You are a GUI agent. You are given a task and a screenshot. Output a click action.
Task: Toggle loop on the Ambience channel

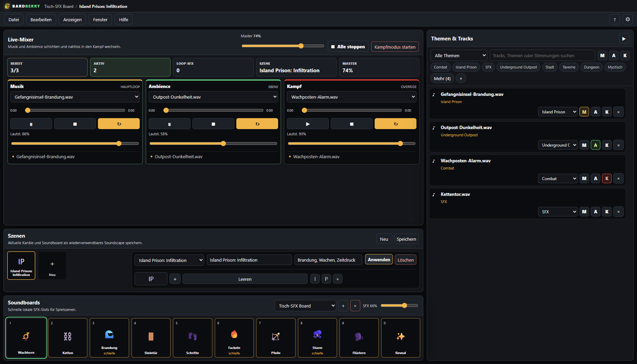coord(257,124)
